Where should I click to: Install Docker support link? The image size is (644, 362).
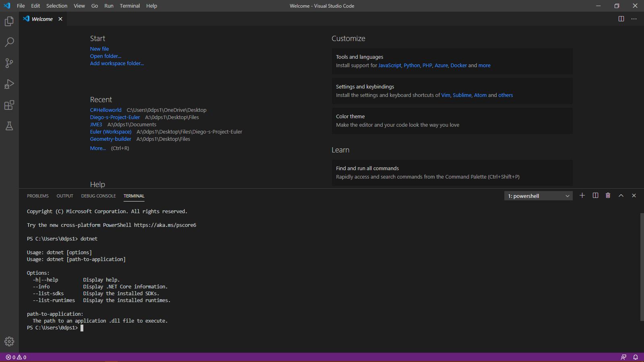point(458,65)
